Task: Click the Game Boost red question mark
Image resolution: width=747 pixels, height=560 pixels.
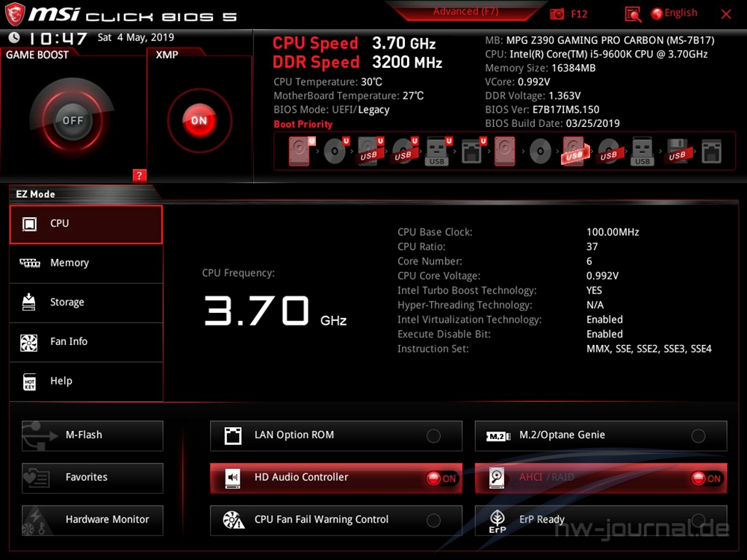Action: coord(139,175)
